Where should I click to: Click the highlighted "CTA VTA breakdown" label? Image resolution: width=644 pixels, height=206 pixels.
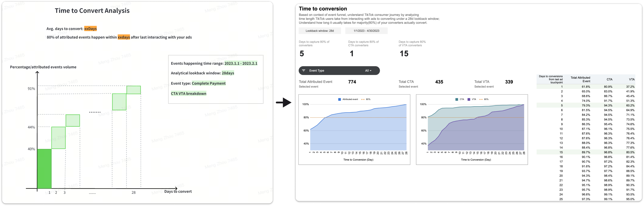(x=189, y=94)
